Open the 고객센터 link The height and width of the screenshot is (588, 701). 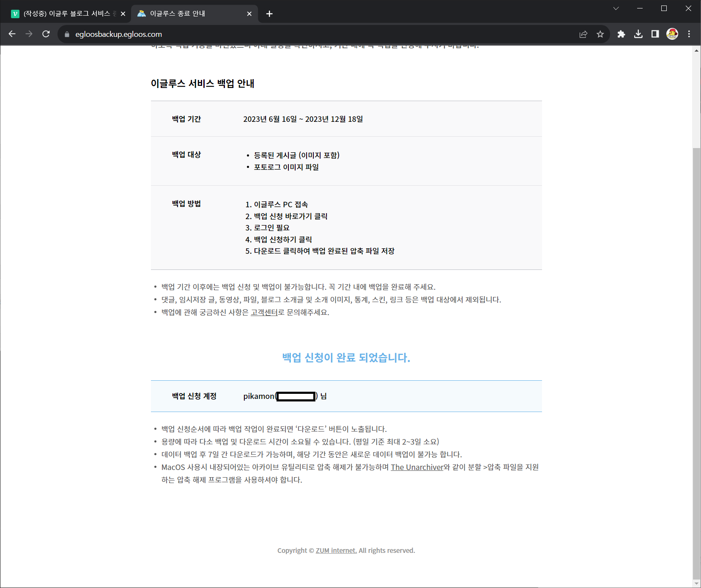(x=264, y=312)
